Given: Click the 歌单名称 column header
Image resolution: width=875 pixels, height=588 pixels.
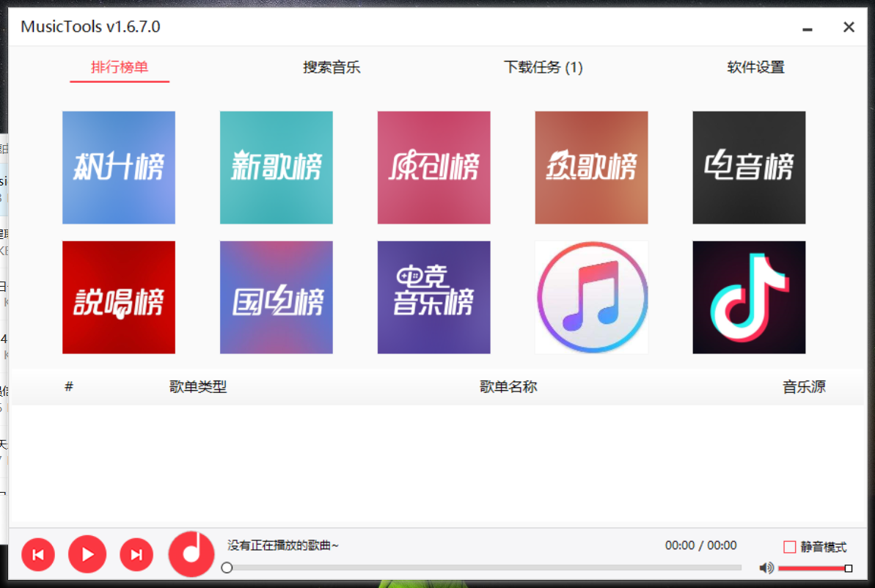Looking at the screenshot, I should point(508,386).
